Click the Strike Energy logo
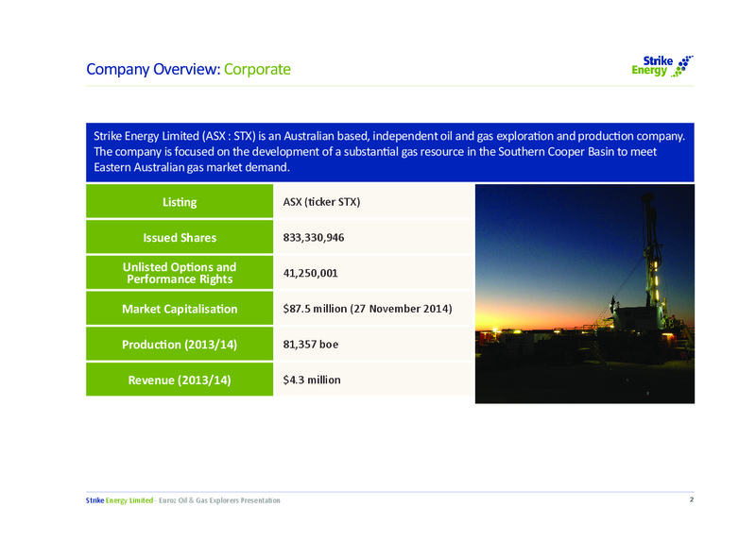 [x=662, y=66]
